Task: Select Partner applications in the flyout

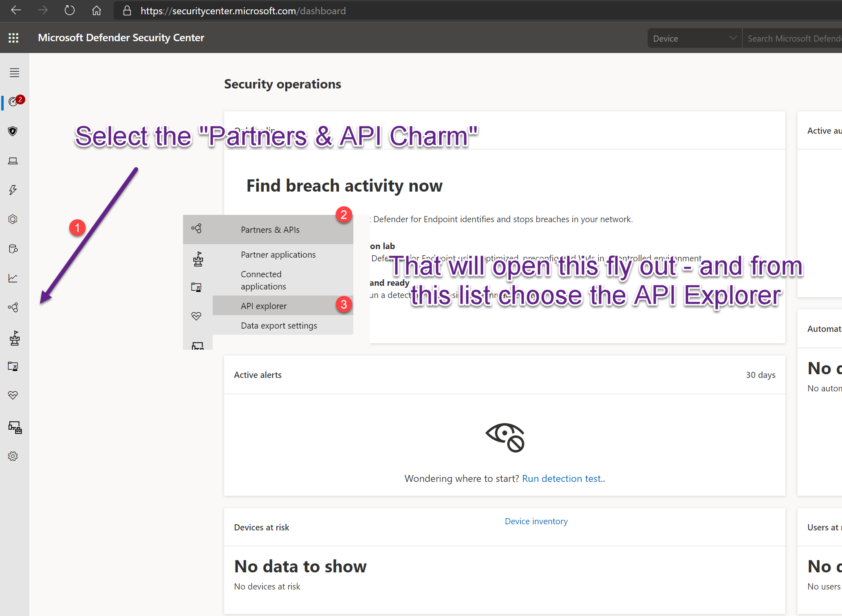Action: 278,254
